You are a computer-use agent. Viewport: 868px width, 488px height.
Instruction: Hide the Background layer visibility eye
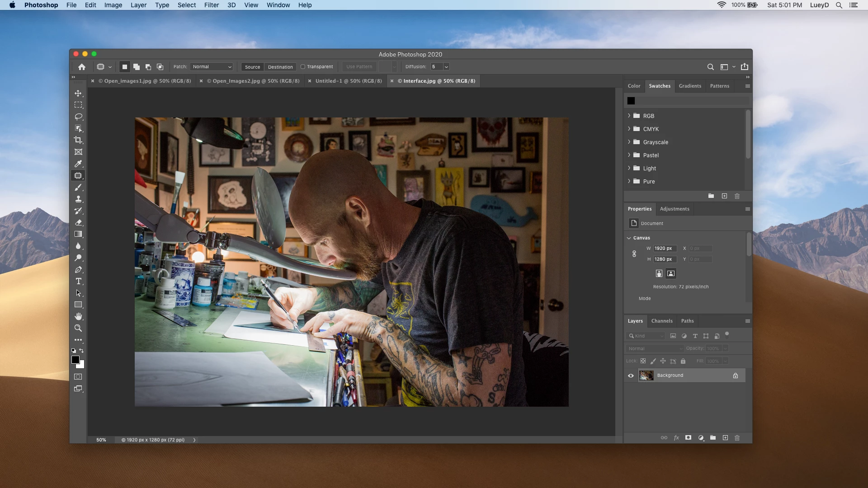click(631, 375)
